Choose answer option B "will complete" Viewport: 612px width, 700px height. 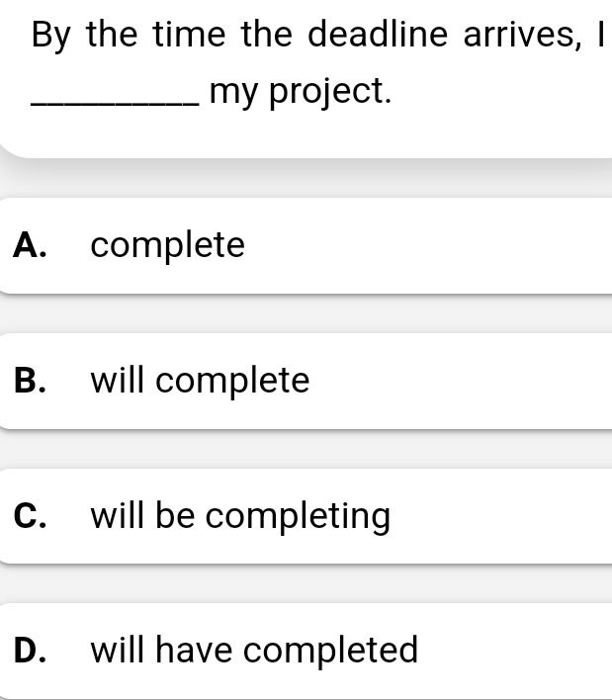306,381
